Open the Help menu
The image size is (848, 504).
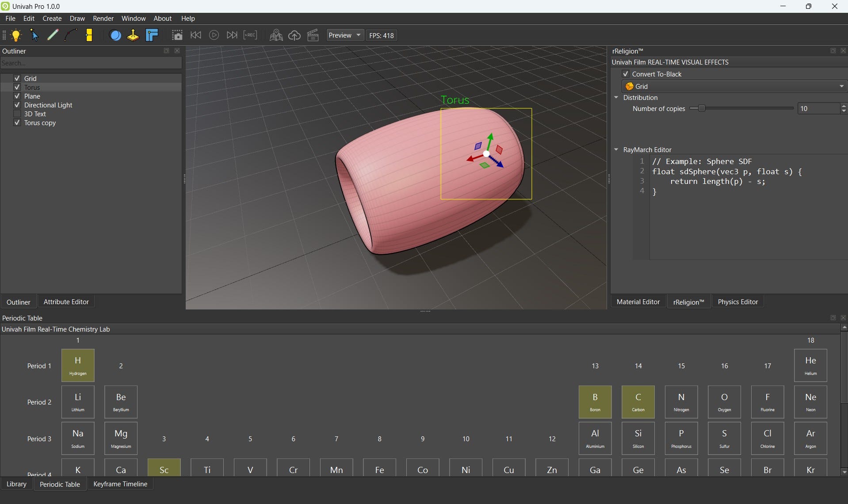click(x=188, y=19)
